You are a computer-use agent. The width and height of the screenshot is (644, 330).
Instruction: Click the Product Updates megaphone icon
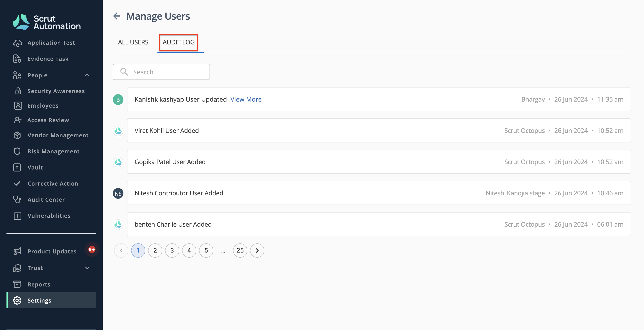click(17, 251)
